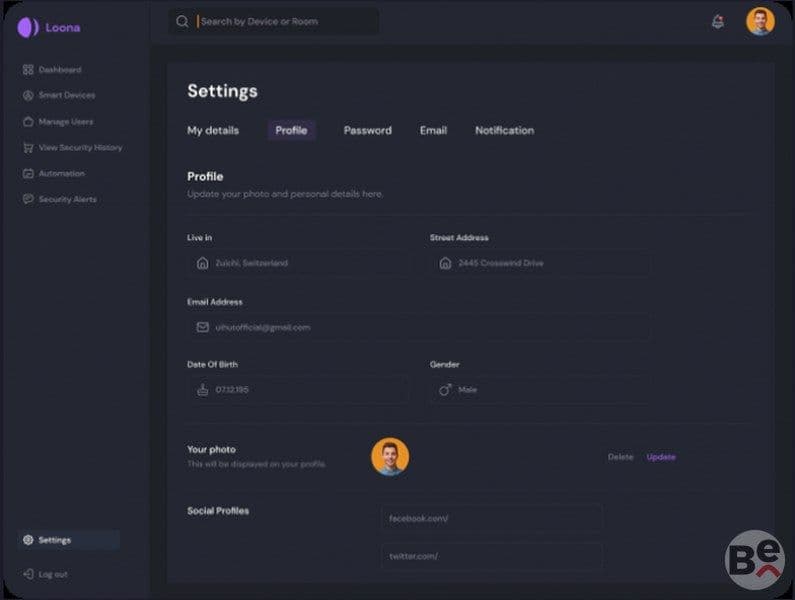This screenshot has height=600, width=795.
Task: Open the Gender field showing Male
Action: [x=541, y=390]
